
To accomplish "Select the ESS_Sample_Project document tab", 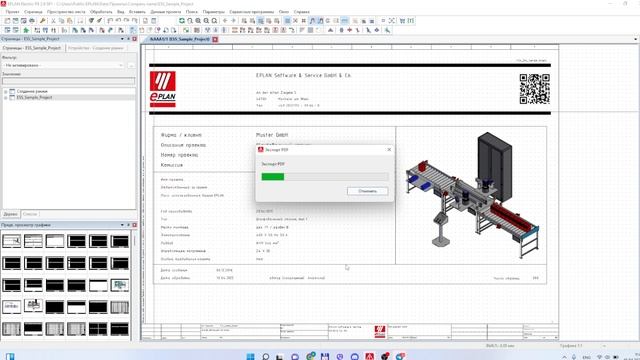I will [179, 39].
